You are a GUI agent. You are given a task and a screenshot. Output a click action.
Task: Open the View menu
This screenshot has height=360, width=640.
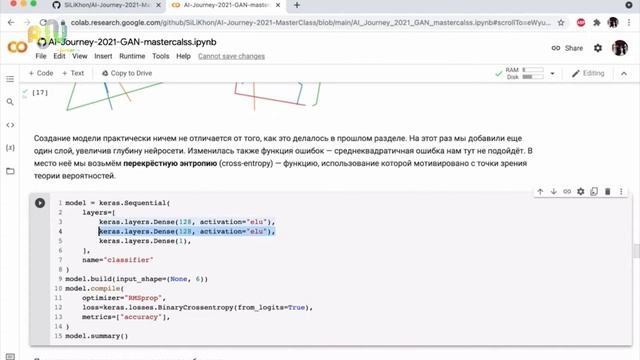(x=80, y=56)
